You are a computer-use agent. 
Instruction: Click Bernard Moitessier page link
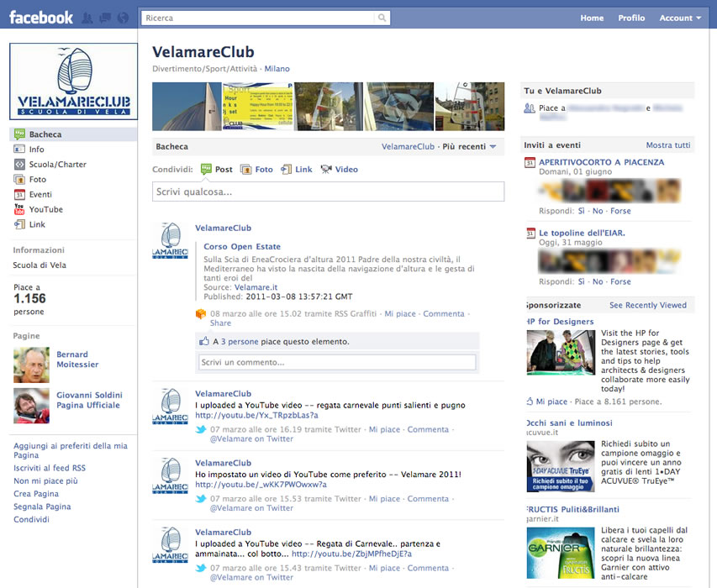click(77, 360)
